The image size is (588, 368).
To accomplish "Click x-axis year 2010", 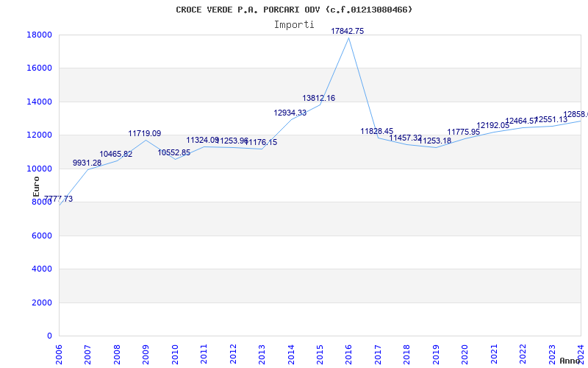I will click(x=175, y=354).
